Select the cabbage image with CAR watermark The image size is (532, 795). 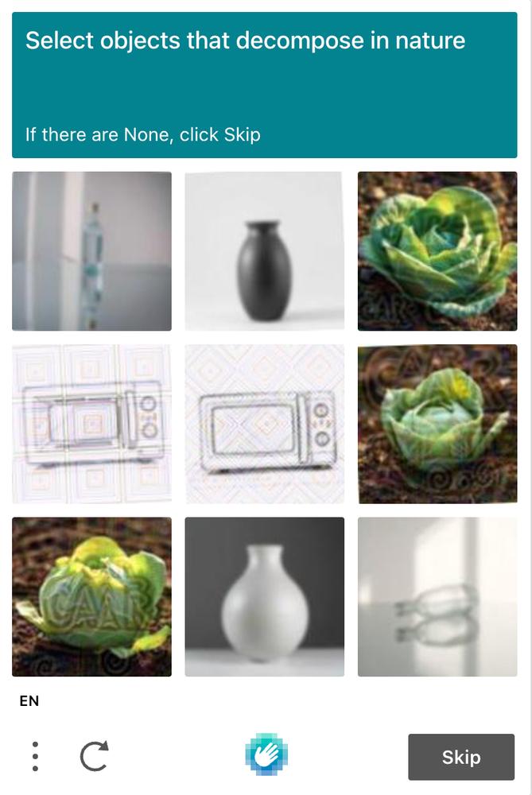(x=91, y=597)
